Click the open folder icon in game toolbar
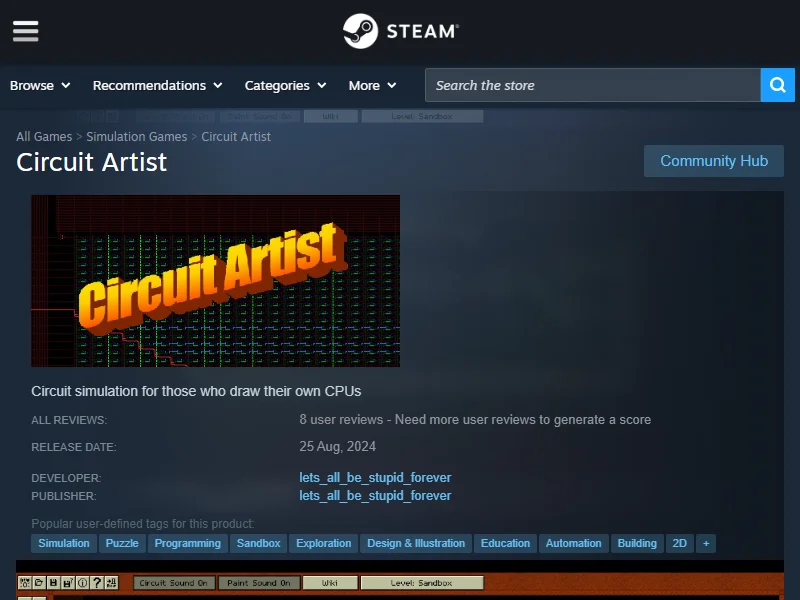This screenshot has height=600, width=800. point(38,582)
